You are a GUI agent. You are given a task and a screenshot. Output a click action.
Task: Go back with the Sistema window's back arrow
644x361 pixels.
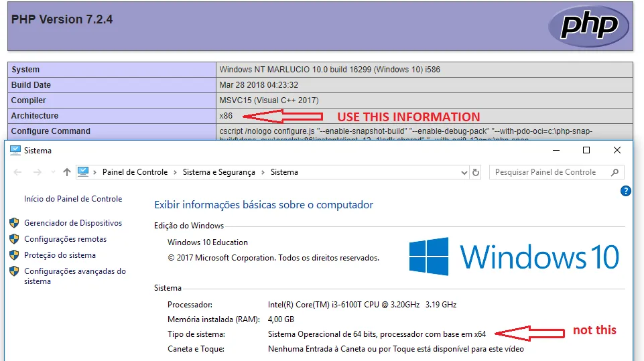click(x=17, y=172)
